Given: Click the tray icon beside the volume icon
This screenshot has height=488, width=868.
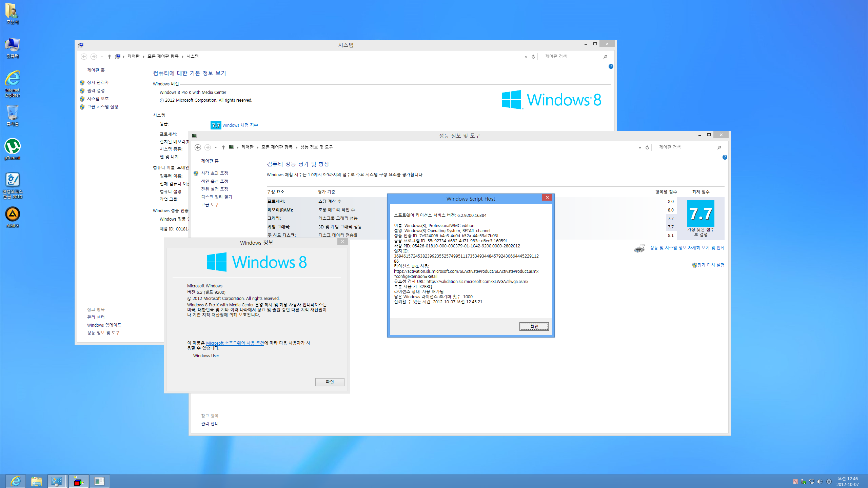Looking at the screenshot, I should coord(829,482).
